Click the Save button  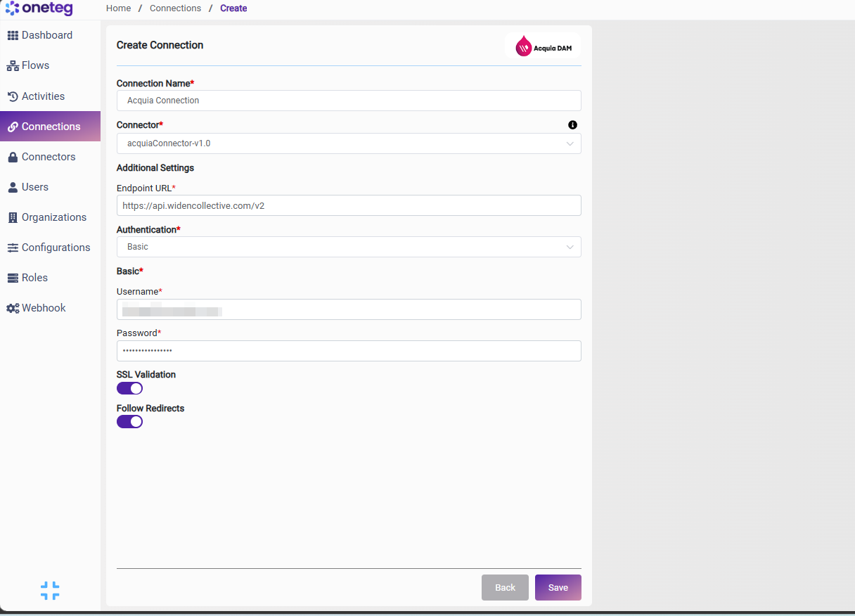point(558,587)
